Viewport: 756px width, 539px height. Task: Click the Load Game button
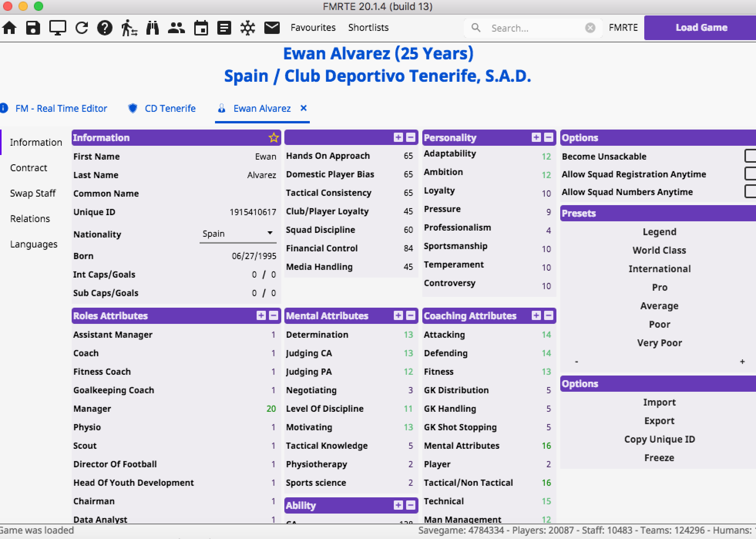click(700, 28)
